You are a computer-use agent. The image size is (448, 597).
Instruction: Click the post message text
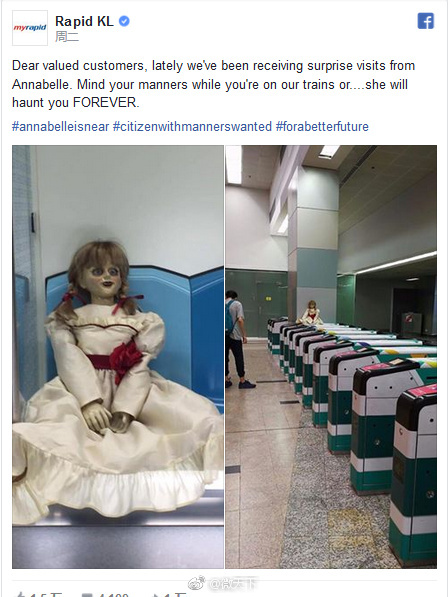[213, 84]
